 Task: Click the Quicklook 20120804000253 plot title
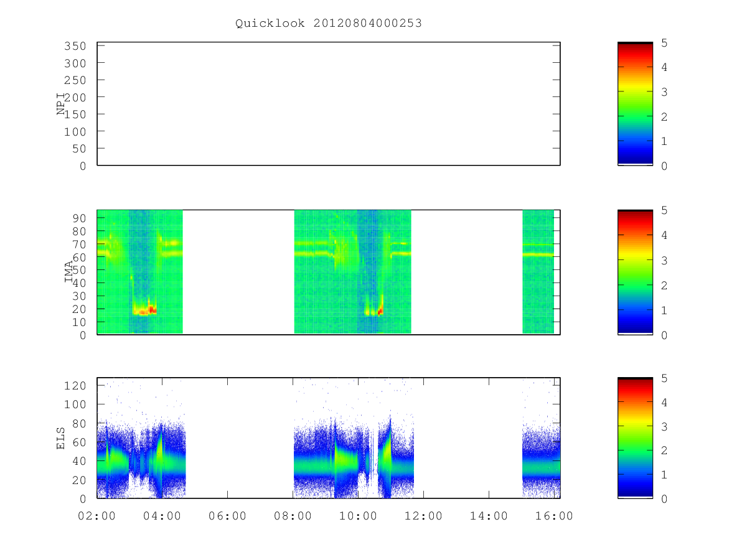pos(329,24)
